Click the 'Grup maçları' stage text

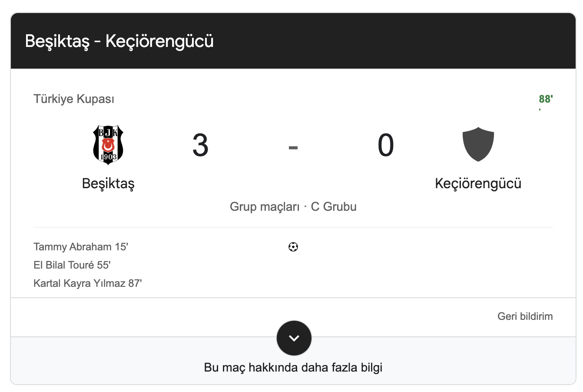pyautogui.click(x=265, y=206)
